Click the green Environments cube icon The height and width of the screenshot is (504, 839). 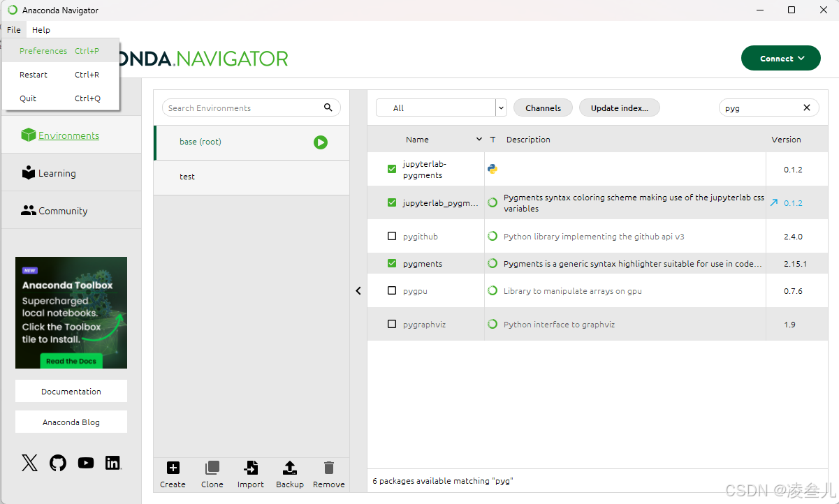pyautogui.click(x=28, y=135)
